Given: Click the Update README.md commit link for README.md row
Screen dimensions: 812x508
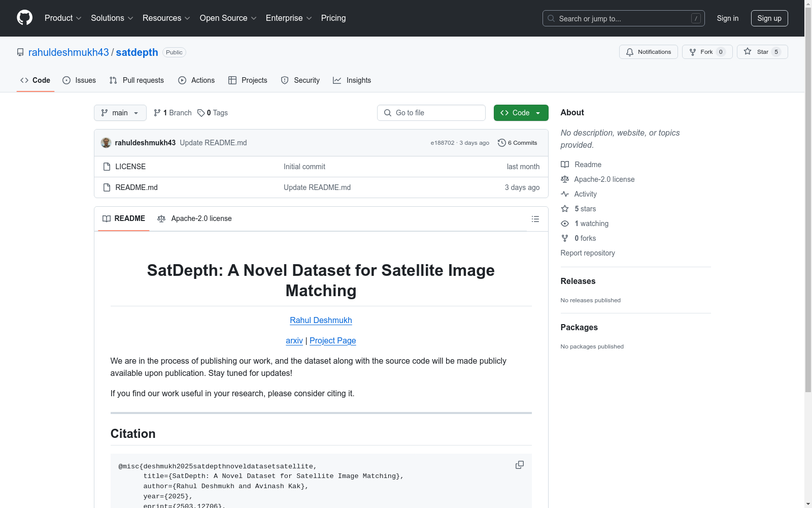Looking at the screenshot, I should 317,187.
